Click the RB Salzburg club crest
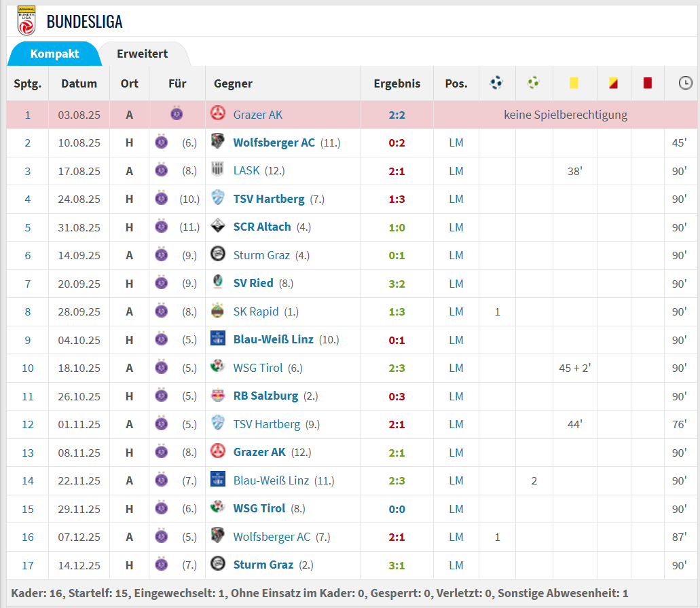 [x=218, y=396]
